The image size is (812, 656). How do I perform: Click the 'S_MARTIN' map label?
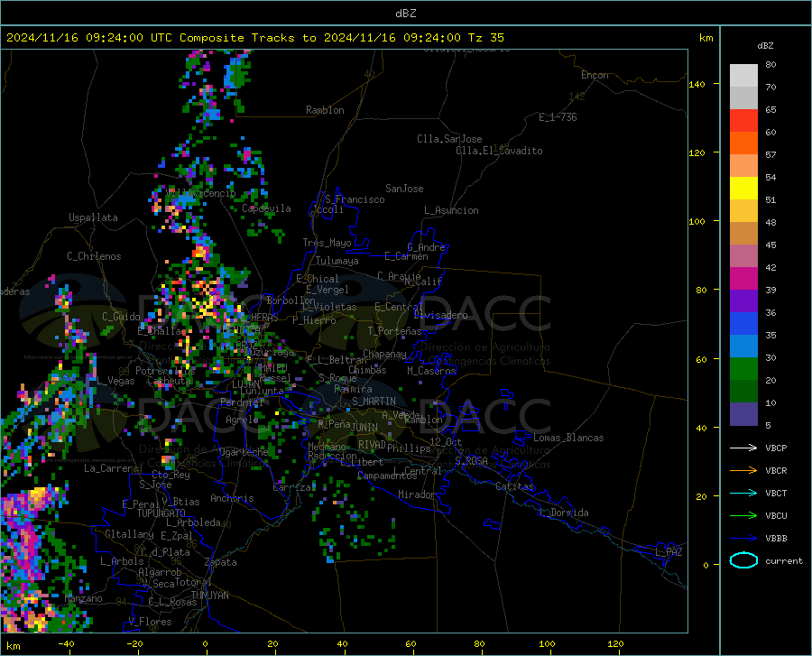[374, 402]
